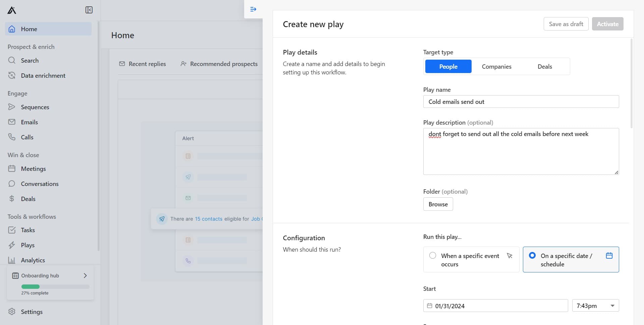Collapse the play panel with arrow icon
Image resolution: width=644 pixels, height=325 pixels.
click(x=253, y=9)
